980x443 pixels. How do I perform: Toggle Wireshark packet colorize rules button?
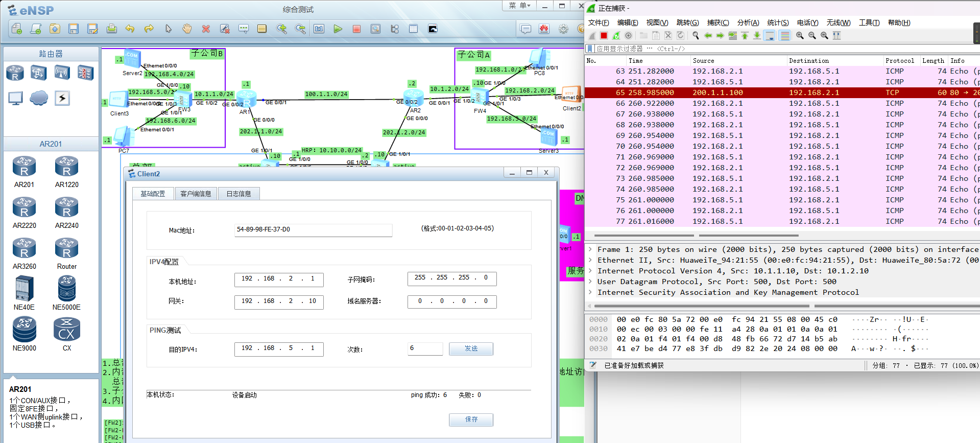(785, 36)
